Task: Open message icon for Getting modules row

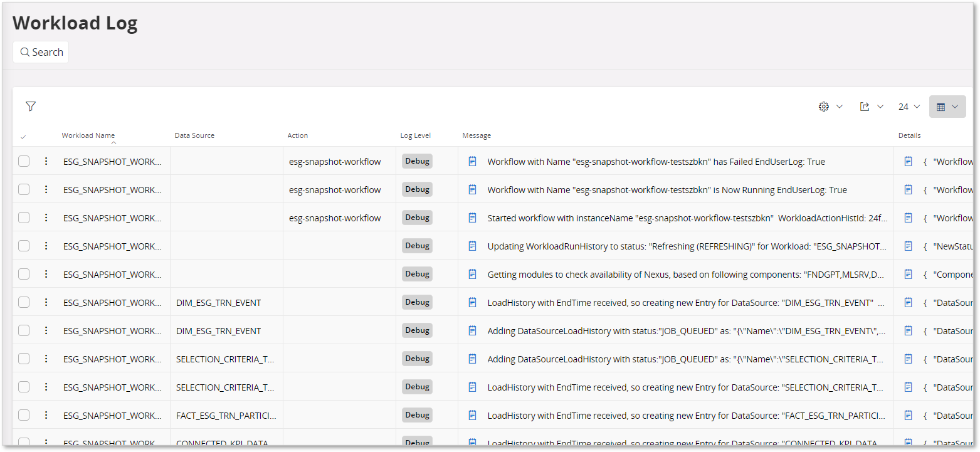Action: click(473, 275)
